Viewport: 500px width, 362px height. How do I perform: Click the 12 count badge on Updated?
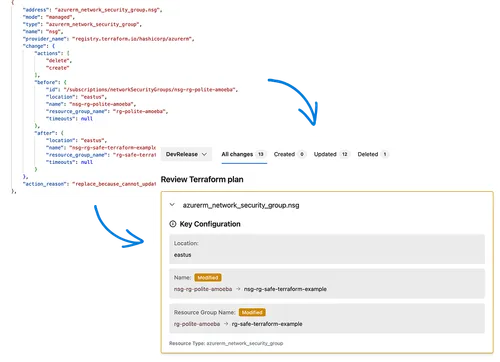coord(344,154)
